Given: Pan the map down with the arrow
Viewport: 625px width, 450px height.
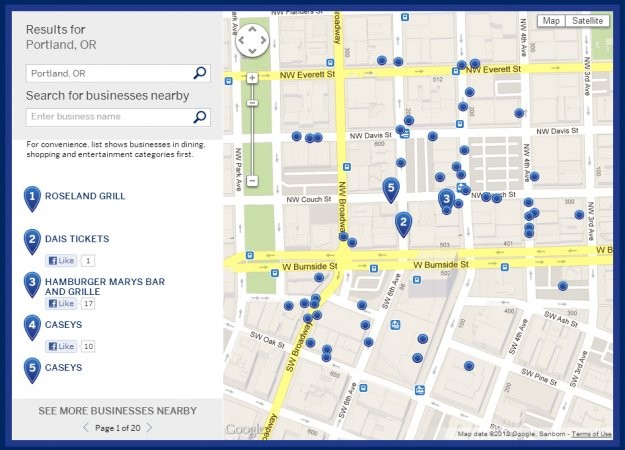Looking at the screenshot, I should coord(252,51).
